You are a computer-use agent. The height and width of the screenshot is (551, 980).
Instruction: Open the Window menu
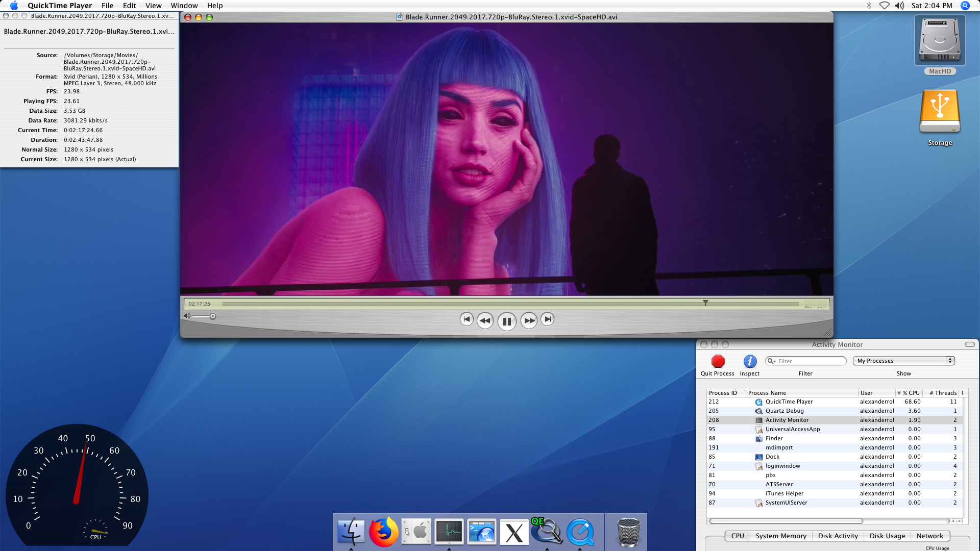pos(184,6)
